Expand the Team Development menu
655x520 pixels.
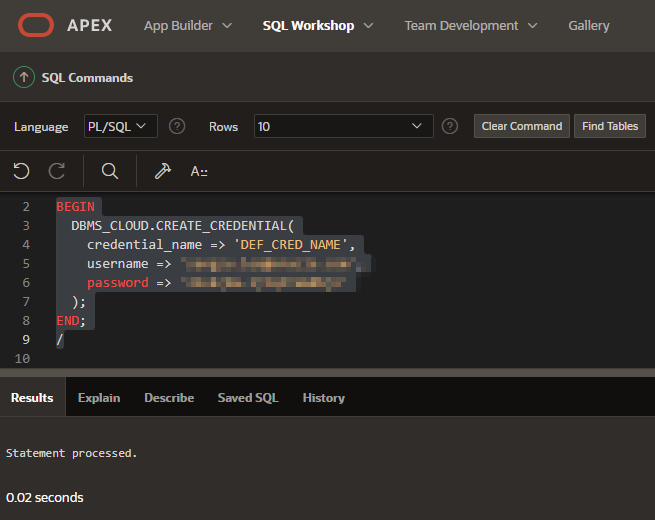(471, 25)
